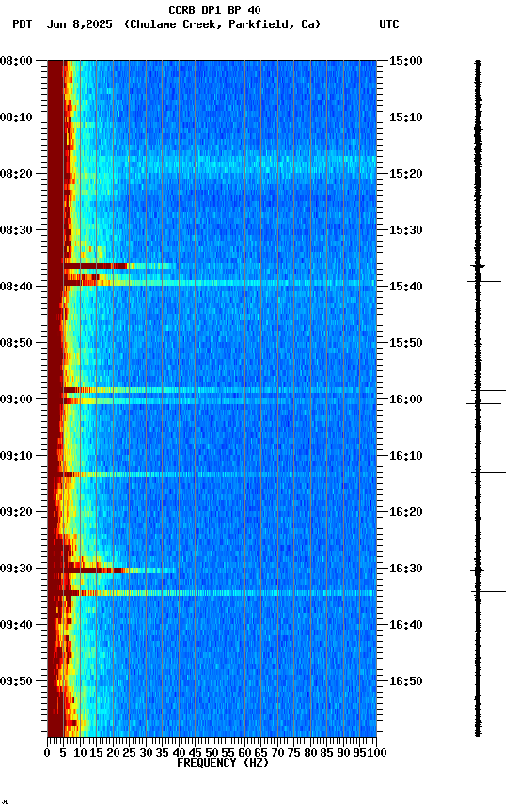Click the '16:10' UTC time label
The image size is (519, 812).
pos(406,456)
